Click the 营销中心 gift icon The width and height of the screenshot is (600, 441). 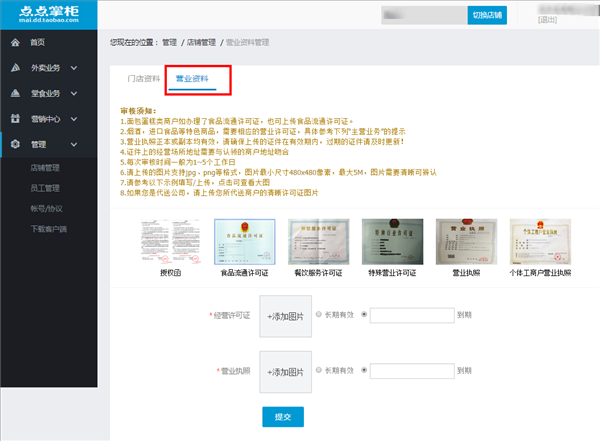click(x=15, y=119)
